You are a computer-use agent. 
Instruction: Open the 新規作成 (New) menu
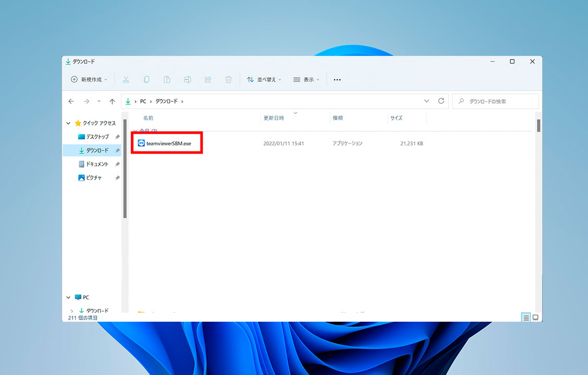pos(89,79)
